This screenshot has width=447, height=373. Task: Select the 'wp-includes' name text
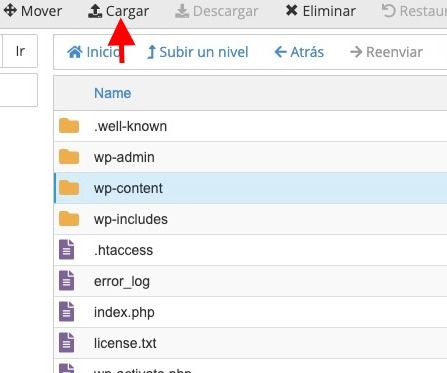(x=131, y=219)
